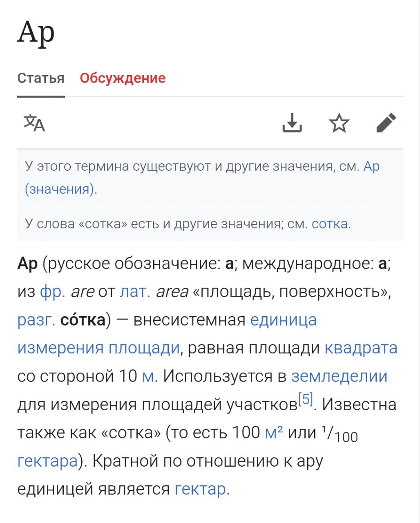Follow the гектара link
This screenshot has width=420, height=523.
[47, 460]
